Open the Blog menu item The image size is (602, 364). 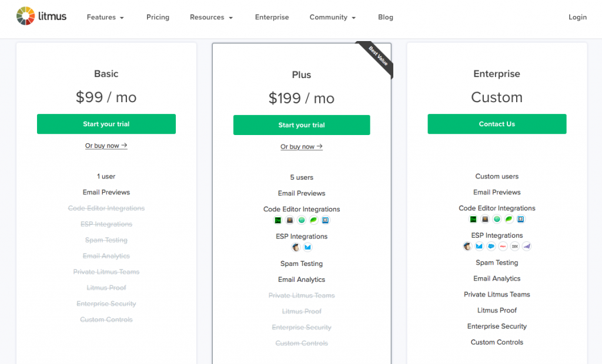coord(386,17)
